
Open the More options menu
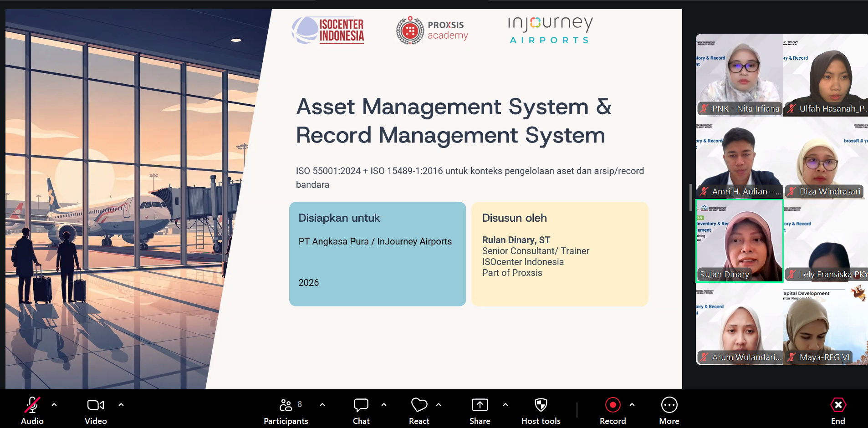pos(669,411)
